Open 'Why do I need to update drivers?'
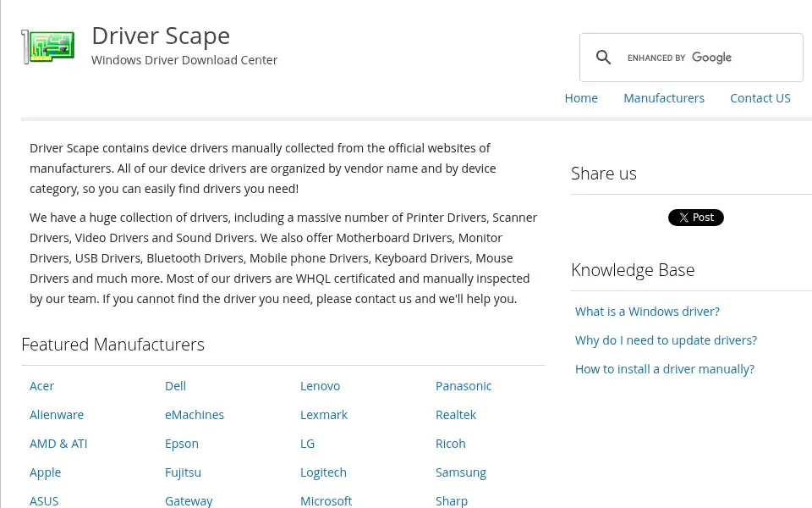Viewport: 812px width, 508px height. coord(666,340)
